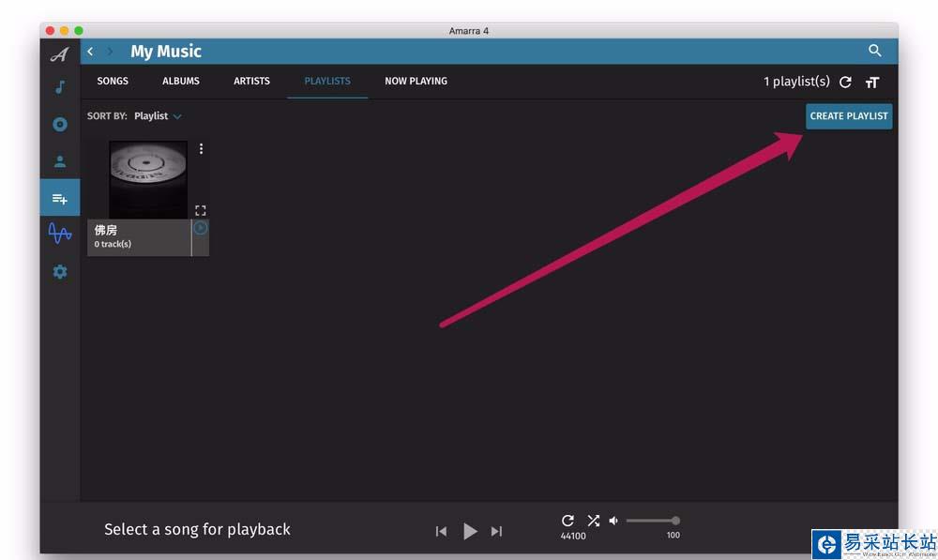Viewport: 938px width, 560px height.
Task: Switch to the Songs tab
Action: [113, 81]
